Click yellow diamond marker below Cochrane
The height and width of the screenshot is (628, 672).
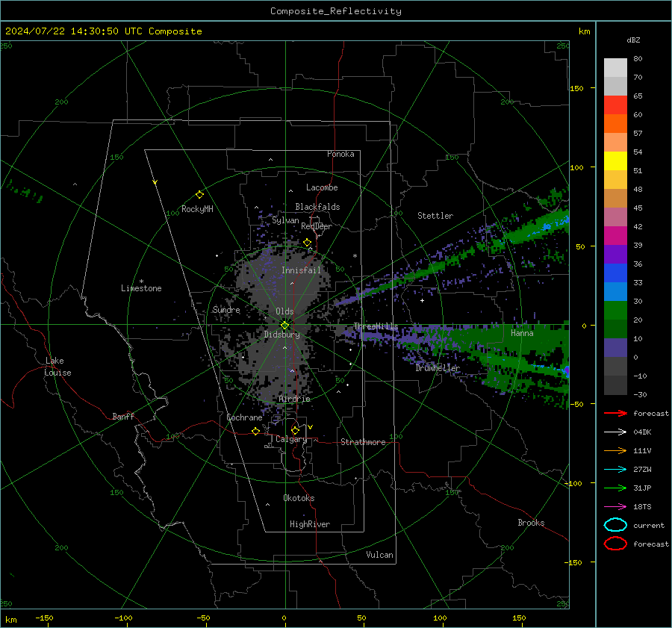tap(255, 431)
